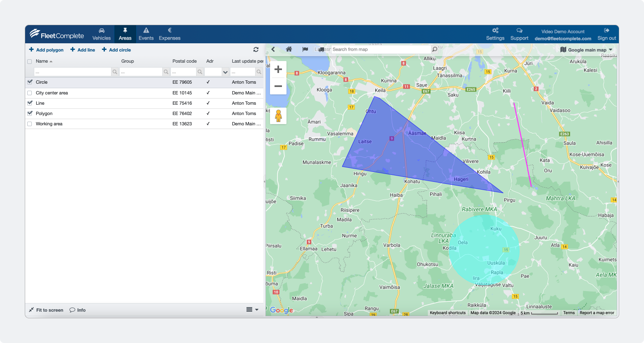
Task: Open the Vehicles tab
Action: coord(102,34)
